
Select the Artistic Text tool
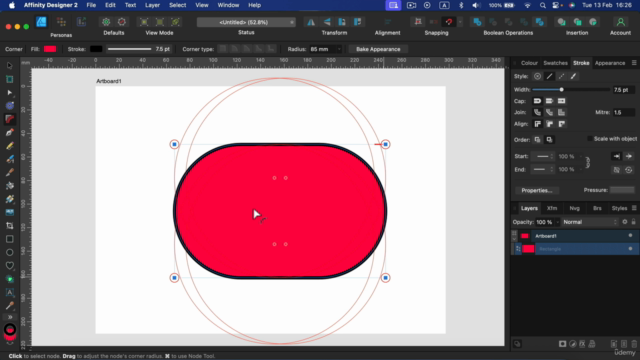pos(10,292)
